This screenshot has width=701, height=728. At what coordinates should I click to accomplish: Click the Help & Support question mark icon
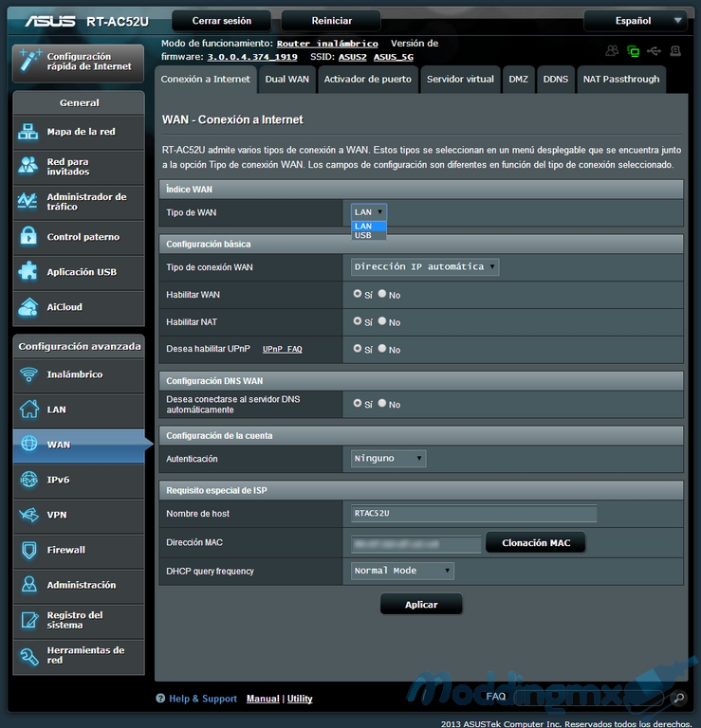160,699
